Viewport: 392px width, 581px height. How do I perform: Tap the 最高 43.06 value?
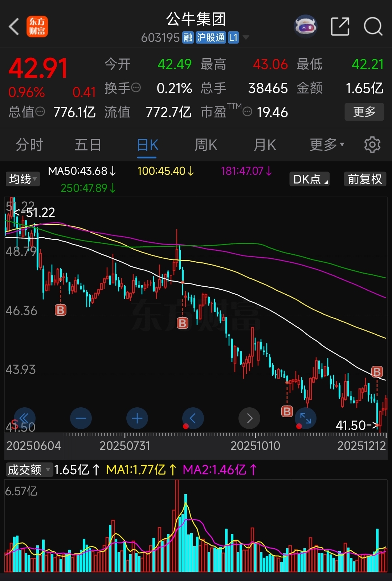[x=270, y=64]
